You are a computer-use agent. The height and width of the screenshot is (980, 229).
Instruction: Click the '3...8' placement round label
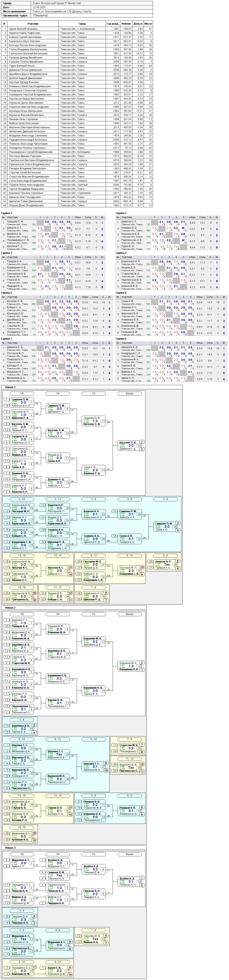click(94, 499)
